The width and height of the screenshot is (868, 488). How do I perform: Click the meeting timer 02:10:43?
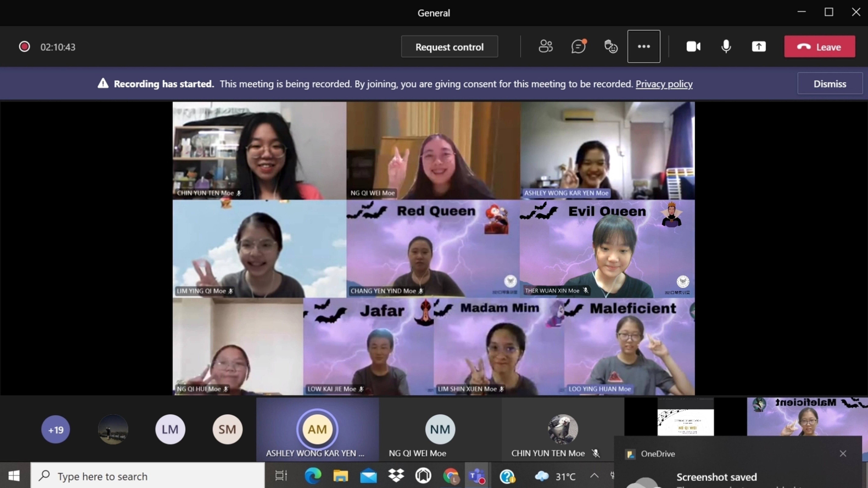(58, 47)
